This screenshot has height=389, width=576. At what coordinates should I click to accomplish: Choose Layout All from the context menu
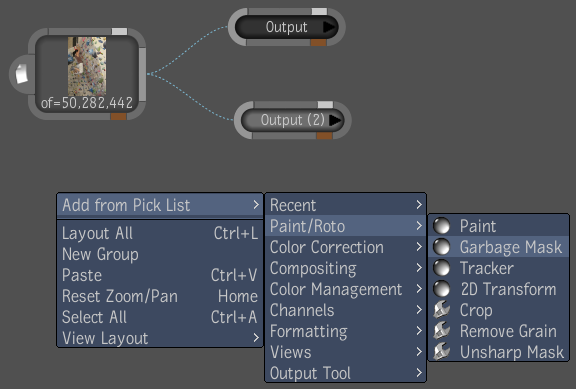160,233
